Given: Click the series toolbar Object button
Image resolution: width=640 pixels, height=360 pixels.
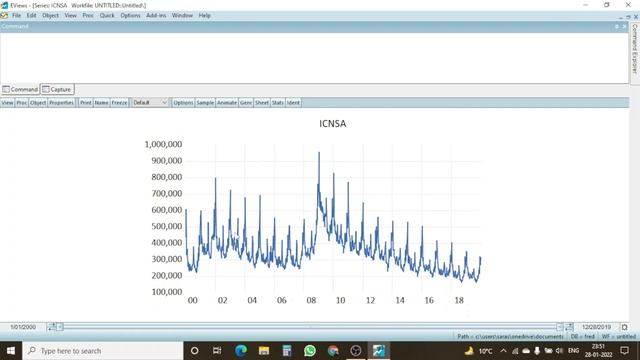Looking at the screenshot, I should click(x=38, y=103).
